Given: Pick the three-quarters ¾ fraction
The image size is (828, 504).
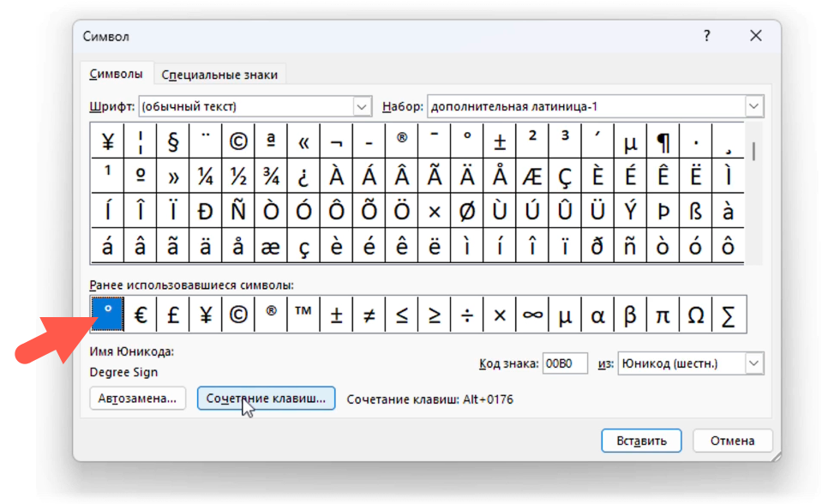Looking at the screenshot, I should pos(271,176).
